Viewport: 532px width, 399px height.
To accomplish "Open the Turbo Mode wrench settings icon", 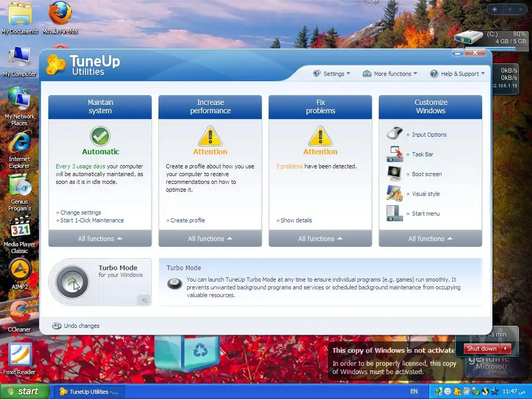I will pyautogui.click(x=144, y=300).
